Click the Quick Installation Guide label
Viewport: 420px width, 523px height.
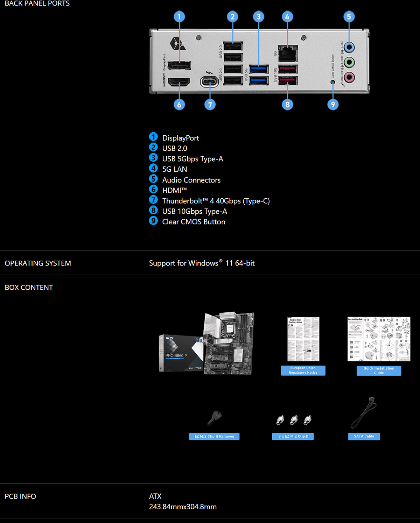379,371
